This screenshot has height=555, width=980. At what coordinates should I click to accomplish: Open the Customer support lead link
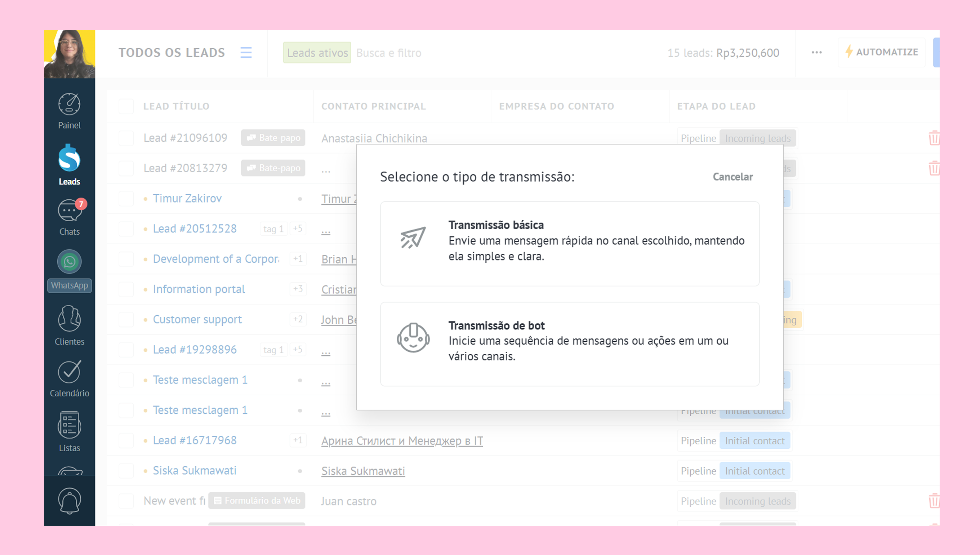(197, 319)
